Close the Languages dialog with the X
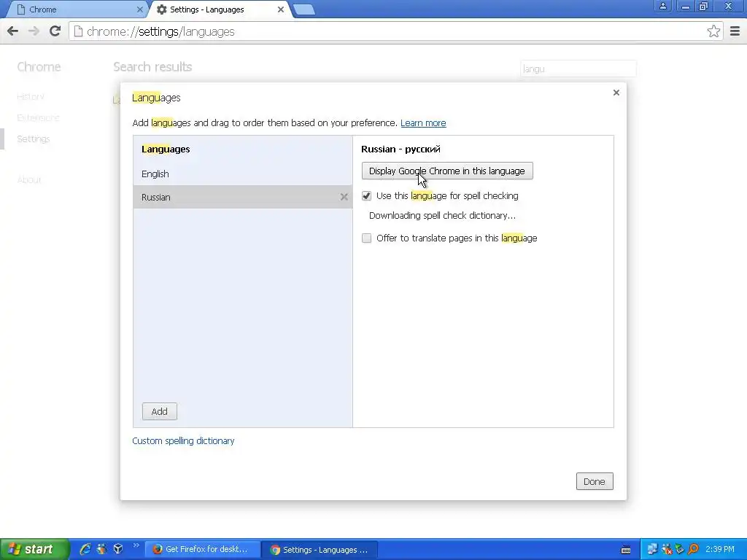747x560 pixels. 616,93
